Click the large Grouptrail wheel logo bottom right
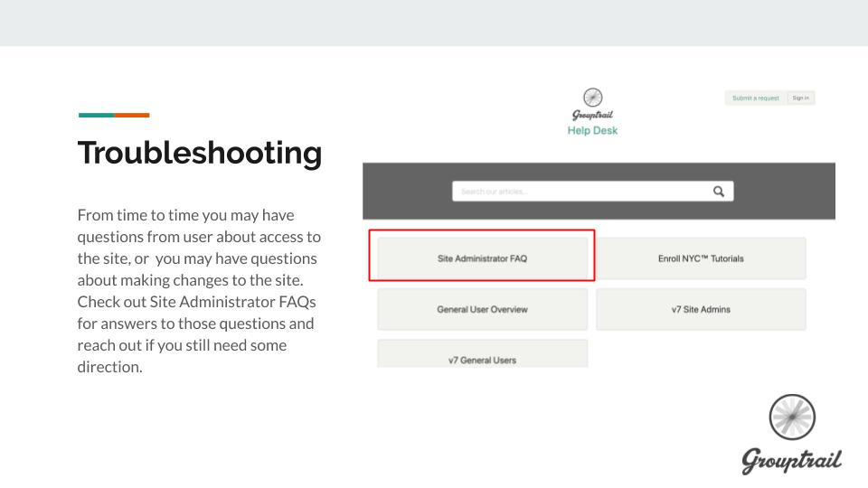 pos(792,418)
